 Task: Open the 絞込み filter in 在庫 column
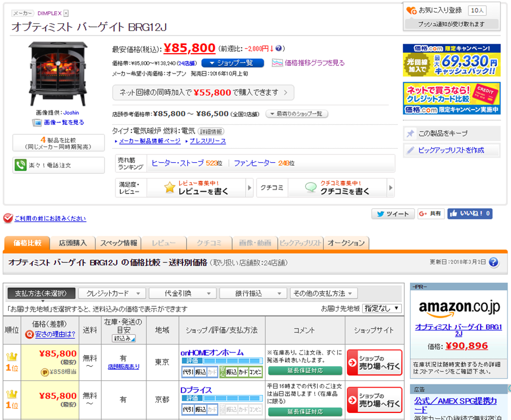pos(124,338)
